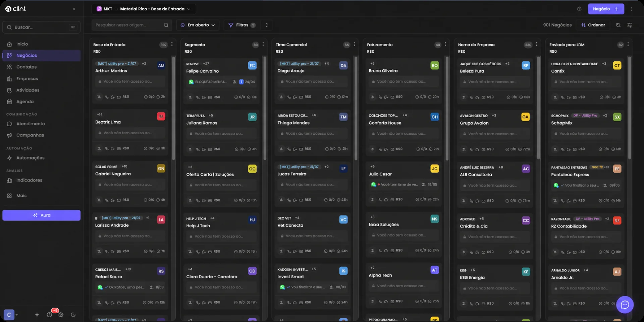Click the Buscar global search field

click(41, 27)
